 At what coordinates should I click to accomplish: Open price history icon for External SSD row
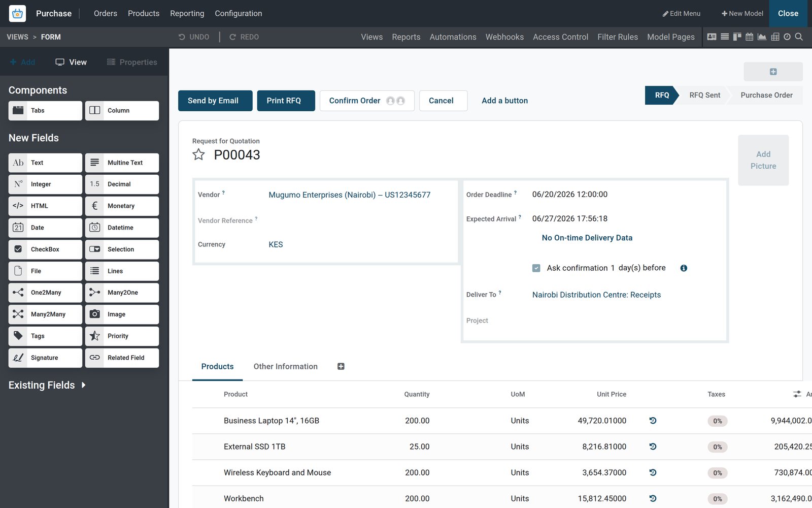pyautogui.click(x=653, y=447)
